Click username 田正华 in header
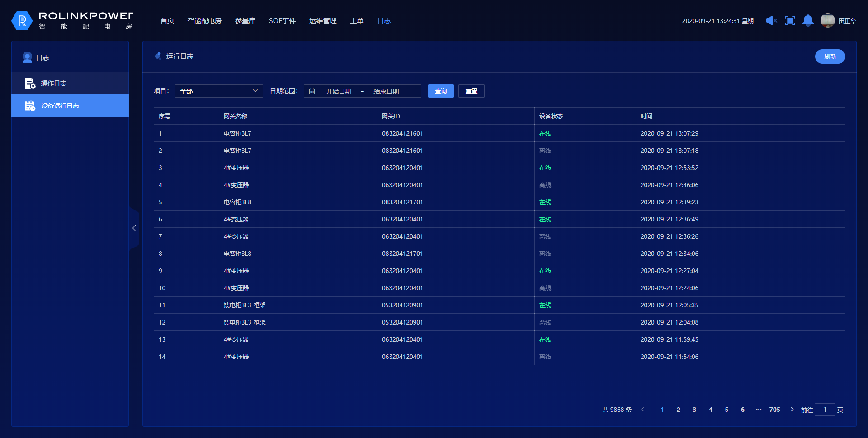Image resolution: width=868 pixels, height=438 pixels. (847, 21)
